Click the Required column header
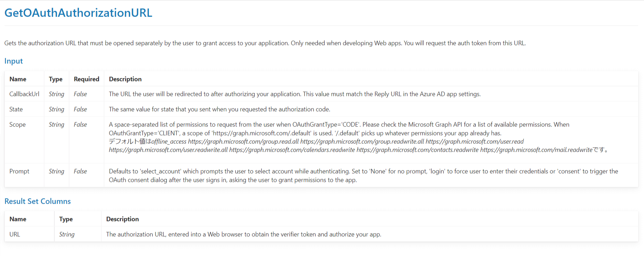Screen dimensions: 644x264 [87, 79]
